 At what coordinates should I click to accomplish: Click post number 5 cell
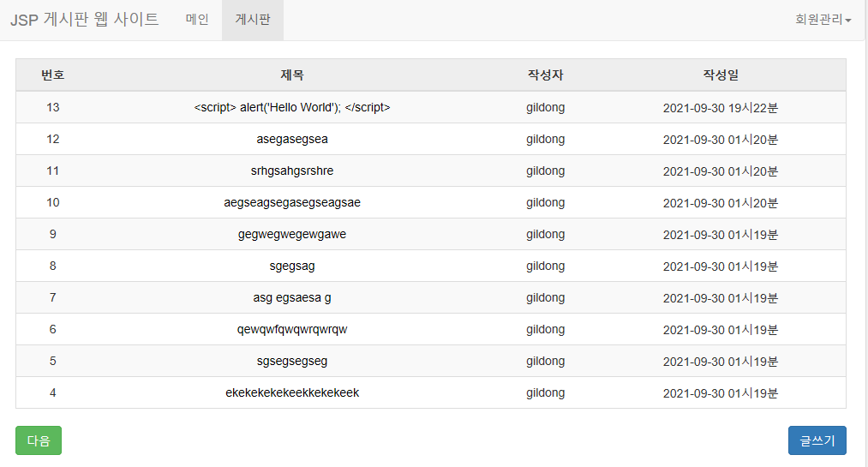[52, 361]
